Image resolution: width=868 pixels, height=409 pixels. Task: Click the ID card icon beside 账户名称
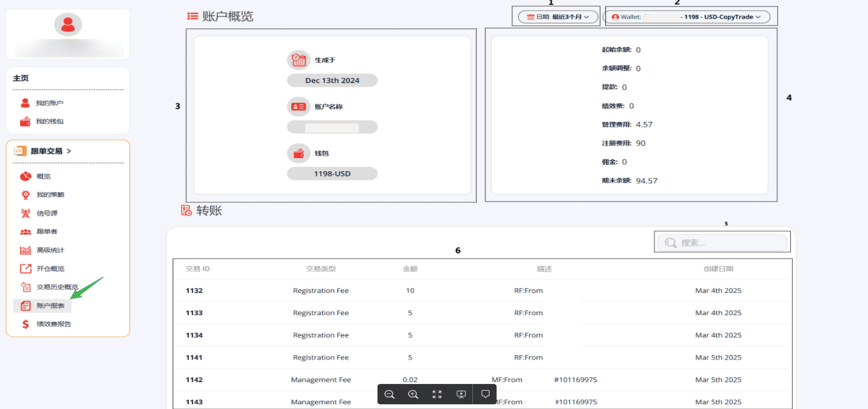pos(298,106)
